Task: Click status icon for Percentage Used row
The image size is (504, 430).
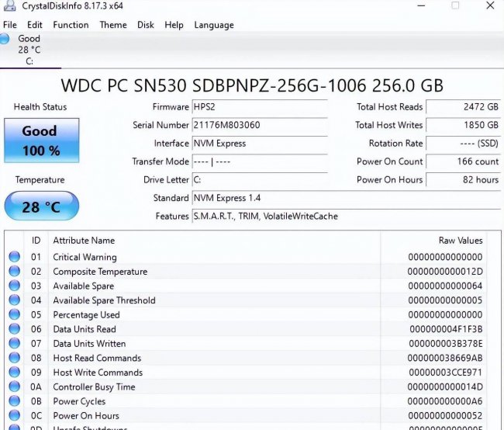Action: 14,314
